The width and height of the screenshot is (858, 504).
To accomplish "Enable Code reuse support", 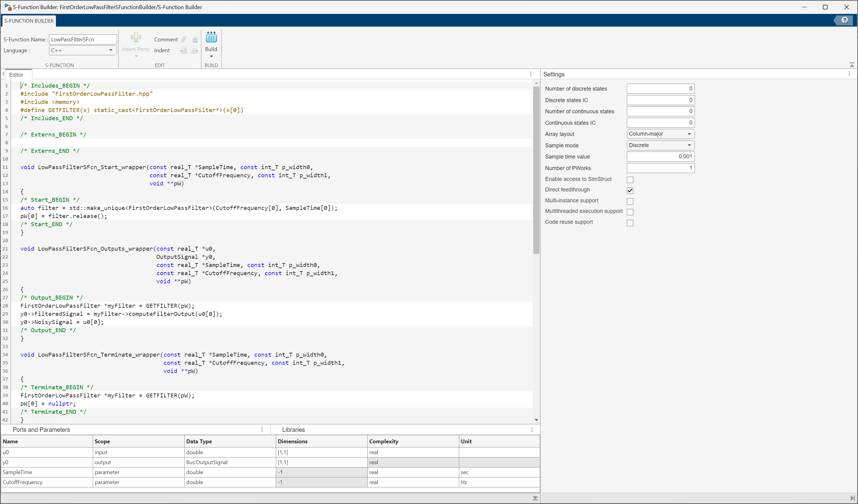I will (x=630, y=223).
